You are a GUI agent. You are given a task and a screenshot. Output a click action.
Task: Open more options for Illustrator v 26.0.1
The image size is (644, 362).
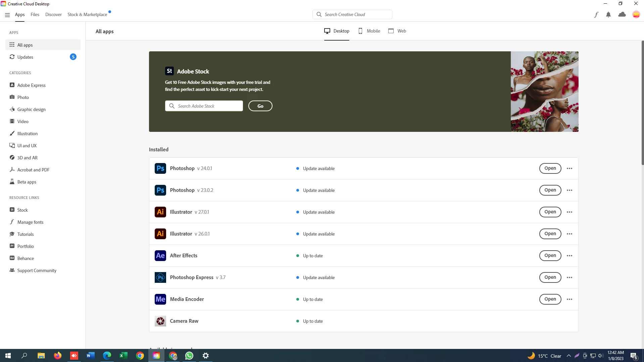coord(569,234)
